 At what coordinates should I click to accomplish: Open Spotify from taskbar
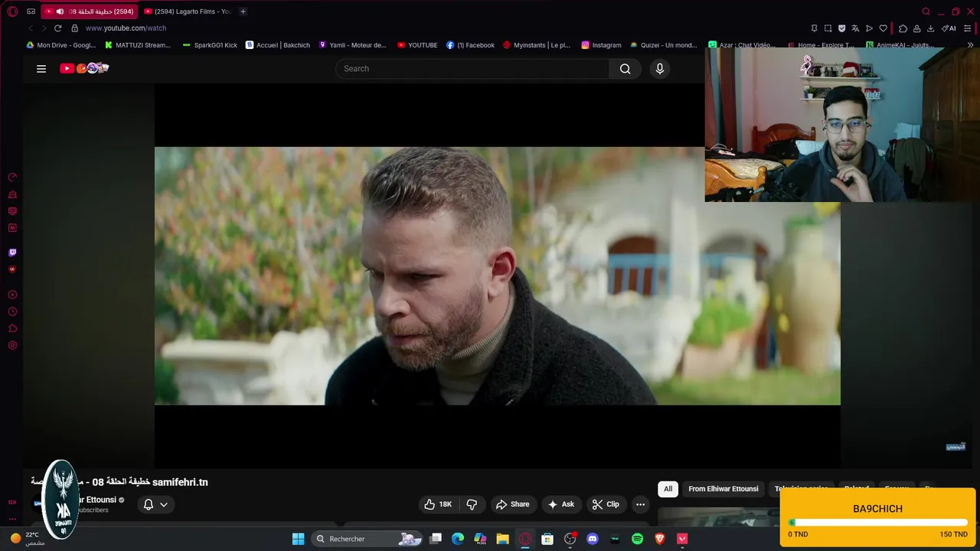637,539
